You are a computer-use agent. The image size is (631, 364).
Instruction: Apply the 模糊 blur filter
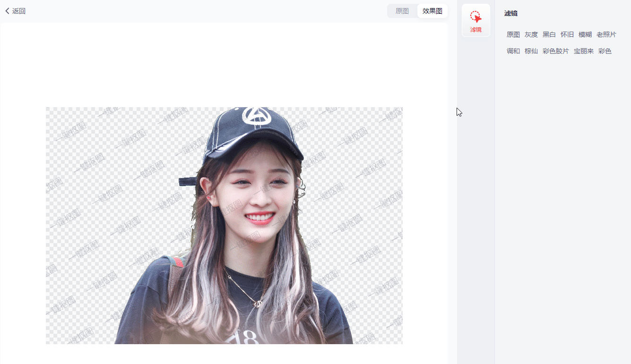(x=585, y=34)
